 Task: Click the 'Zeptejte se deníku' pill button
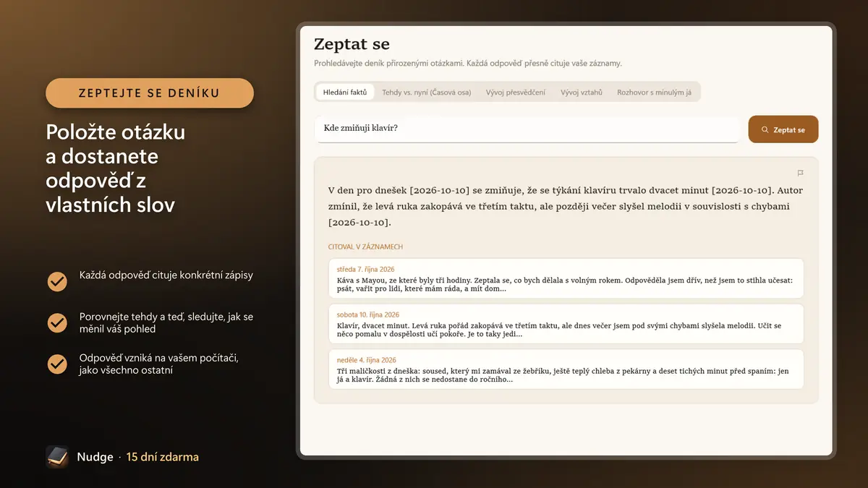point(150,93)
